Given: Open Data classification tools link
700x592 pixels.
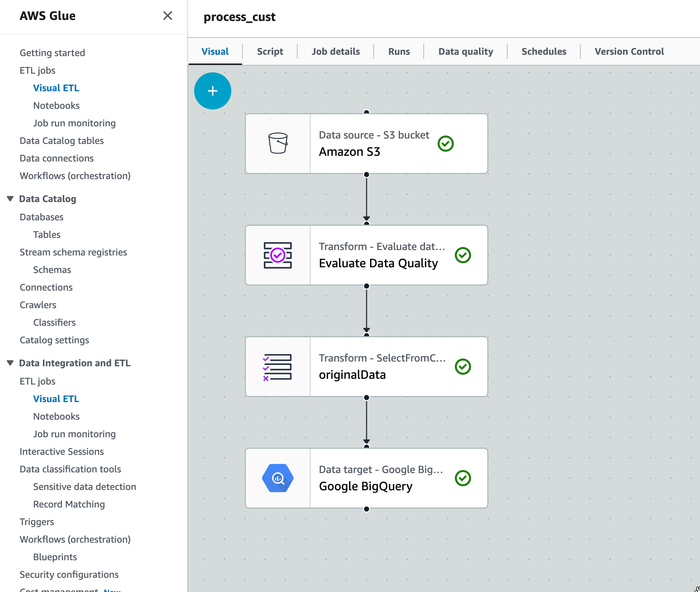Looking at the screenshot, I should coord(70,469).
